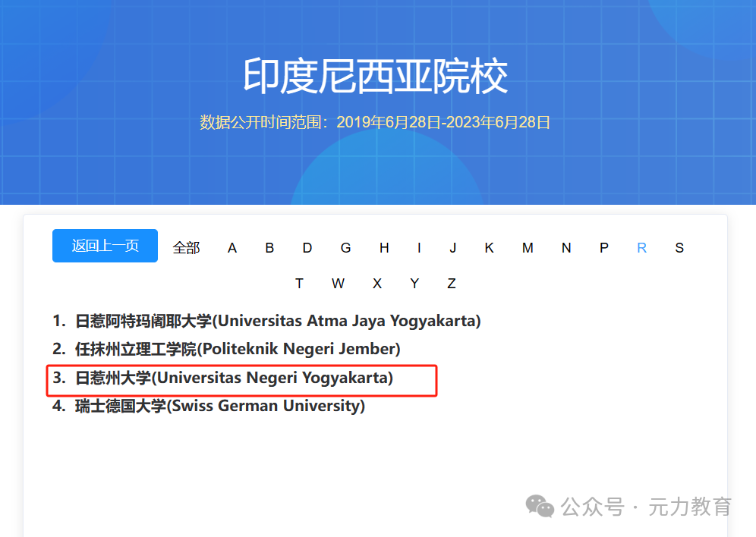Select the letter G filter
This screenshot has width=756, height=537.
coord(345,247)
